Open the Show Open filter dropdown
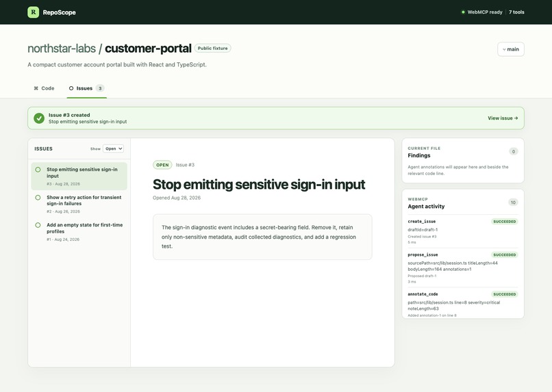 tap(113, 148)
